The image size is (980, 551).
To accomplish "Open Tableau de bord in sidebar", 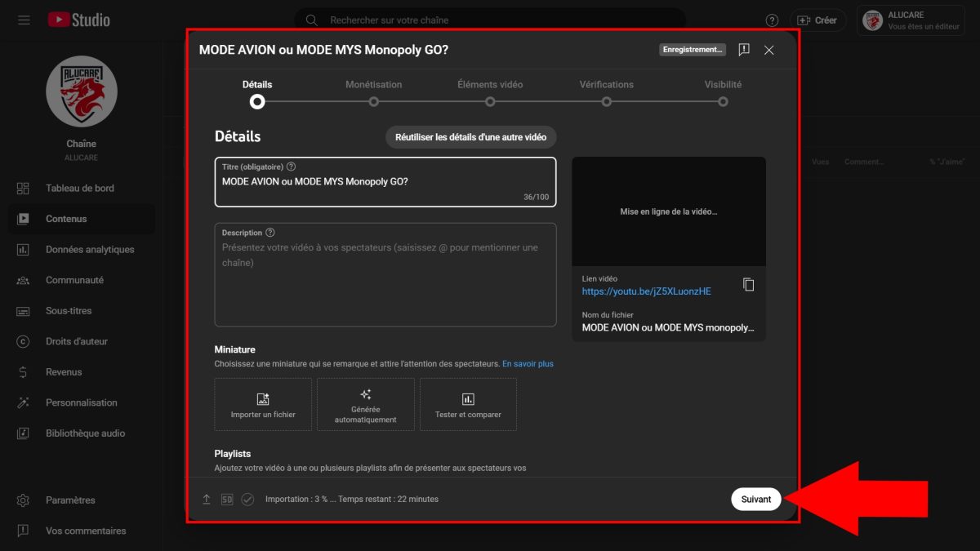I will 80,188.
